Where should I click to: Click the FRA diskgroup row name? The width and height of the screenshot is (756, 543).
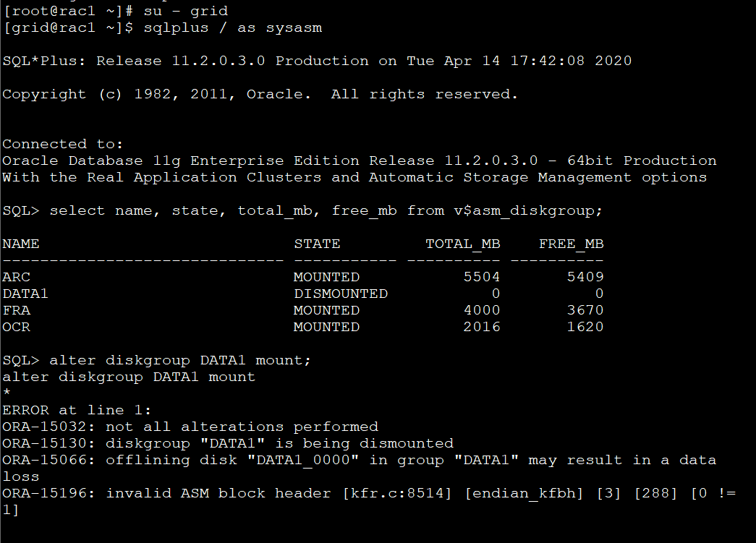[x=17, y=310]
